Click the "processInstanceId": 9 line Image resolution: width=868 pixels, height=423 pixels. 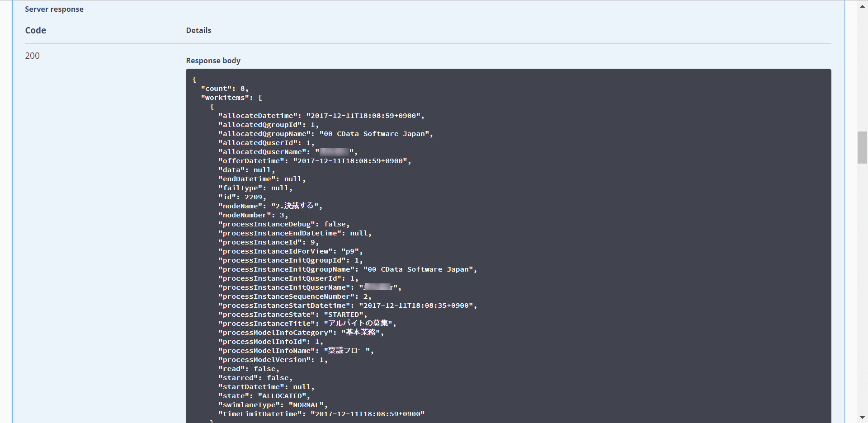[269, 242]
